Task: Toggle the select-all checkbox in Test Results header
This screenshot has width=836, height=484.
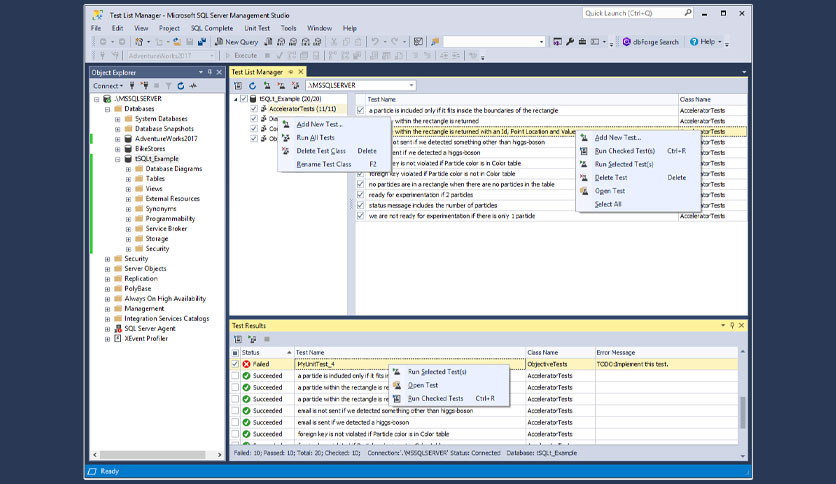Action: [235, 353]
